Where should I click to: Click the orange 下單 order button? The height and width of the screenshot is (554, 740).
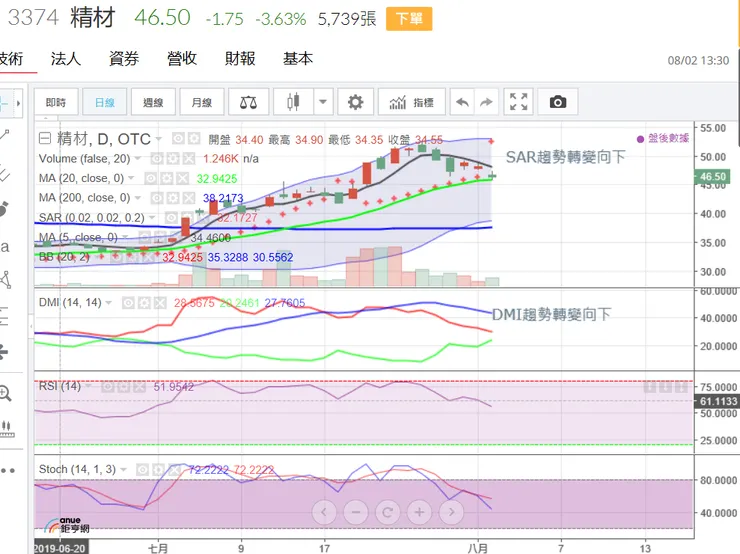point(409,19)
